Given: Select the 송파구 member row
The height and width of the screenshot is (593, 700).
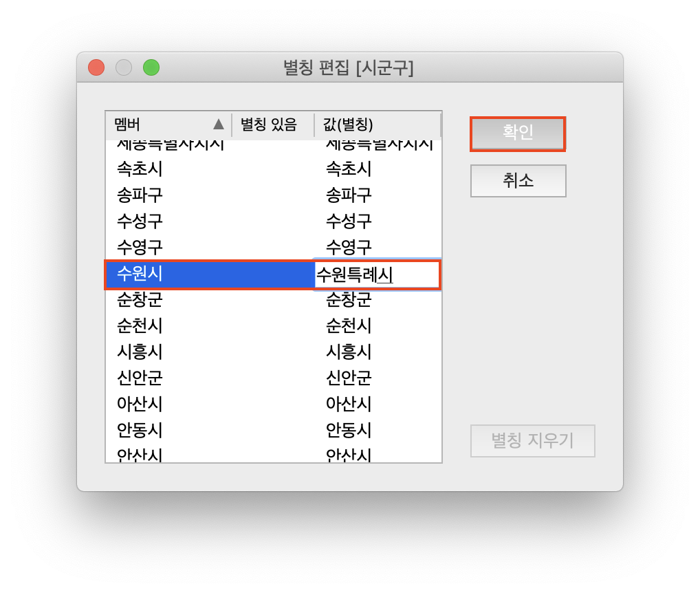Looking at the screenshot, I should click(273, 195).
